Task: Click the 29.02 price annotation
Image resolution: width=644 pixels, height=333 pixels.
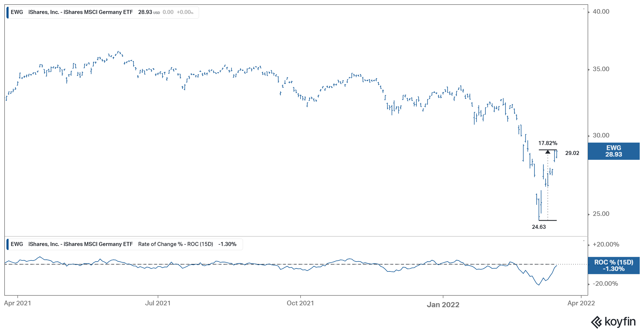Action: [572, 153]
